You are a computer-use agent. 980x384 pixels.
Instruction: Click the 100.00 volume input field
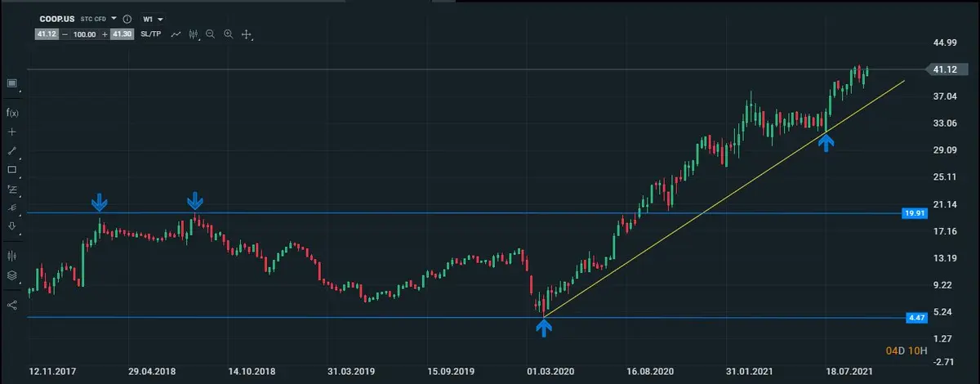click(x=83, y=34)
